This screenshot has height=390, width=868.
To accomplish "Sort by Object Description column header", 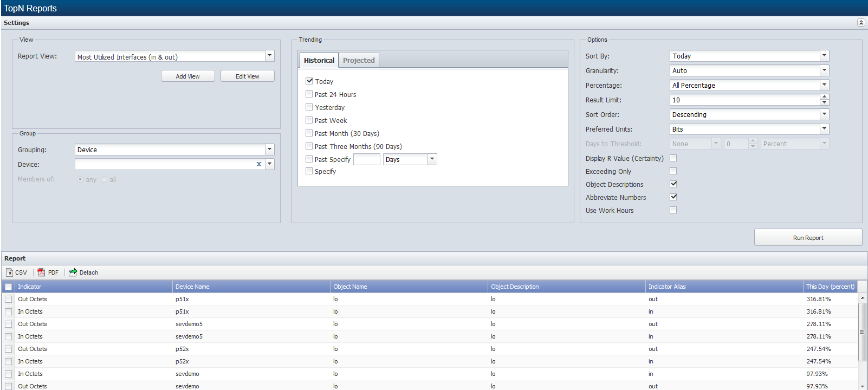I will pyautogui.click(x=567, y=287).
